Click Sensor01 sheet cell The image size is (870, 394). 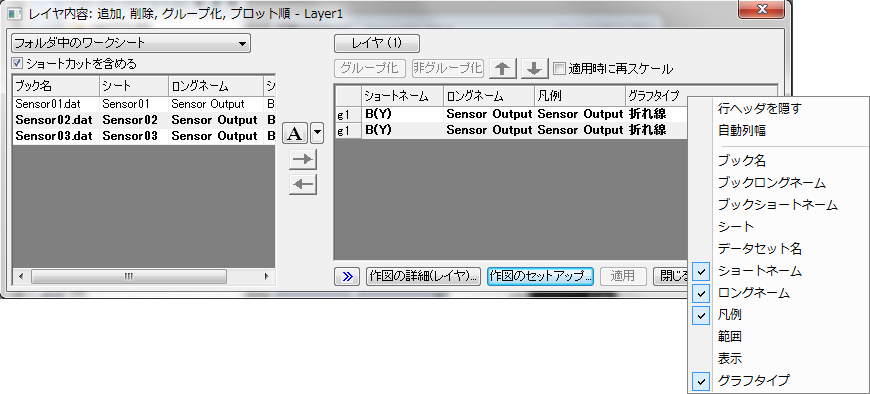134,104
